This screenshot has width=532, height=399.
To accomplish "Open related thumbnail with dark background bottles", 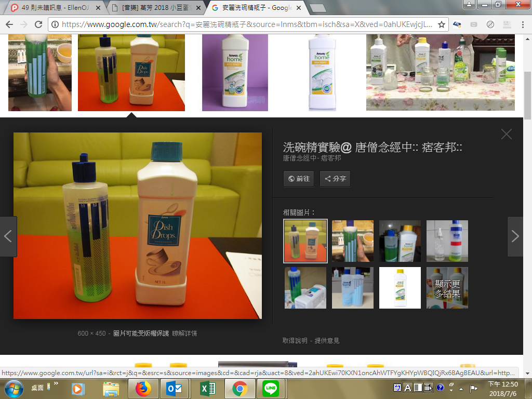I will pos(400,241).
